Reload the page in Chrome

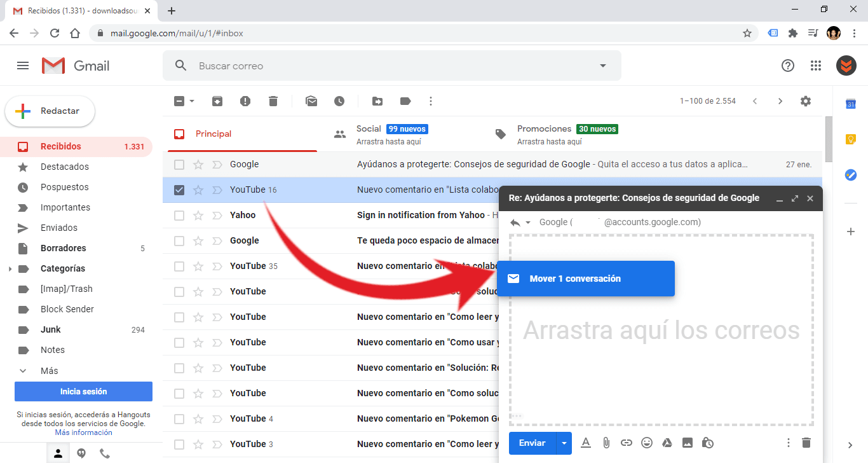tap(55, 33)
